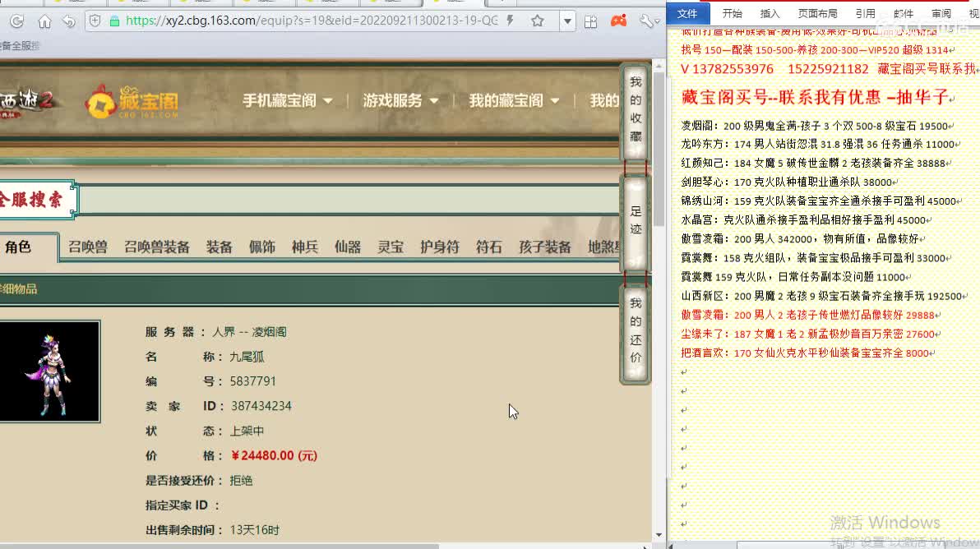Open the 页面布局 ribbon tab in document editor

click(x=817, y=13)
